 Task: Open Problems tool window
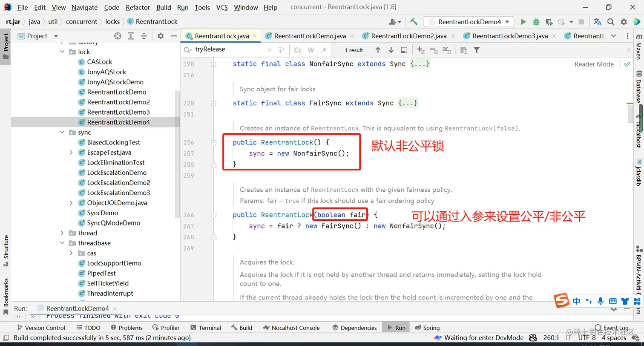tap(126, 328)
